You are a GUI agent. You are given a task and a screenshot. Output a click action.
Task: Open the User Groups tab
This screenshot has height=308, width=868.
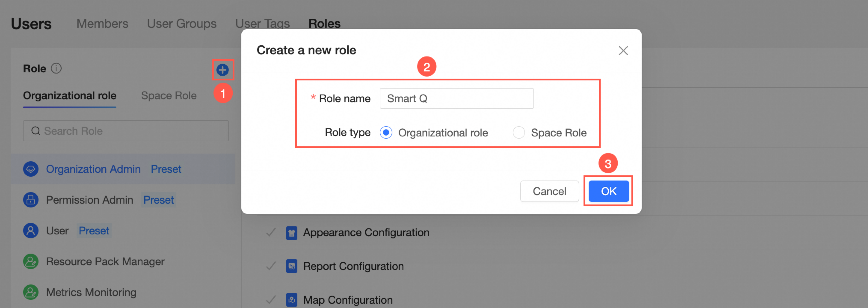pos(182,24)
